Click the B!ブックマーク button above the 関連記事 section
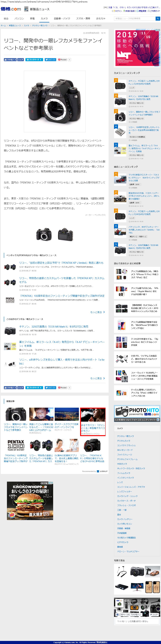This screenshot has width=161, height=644. pos(34,388)
